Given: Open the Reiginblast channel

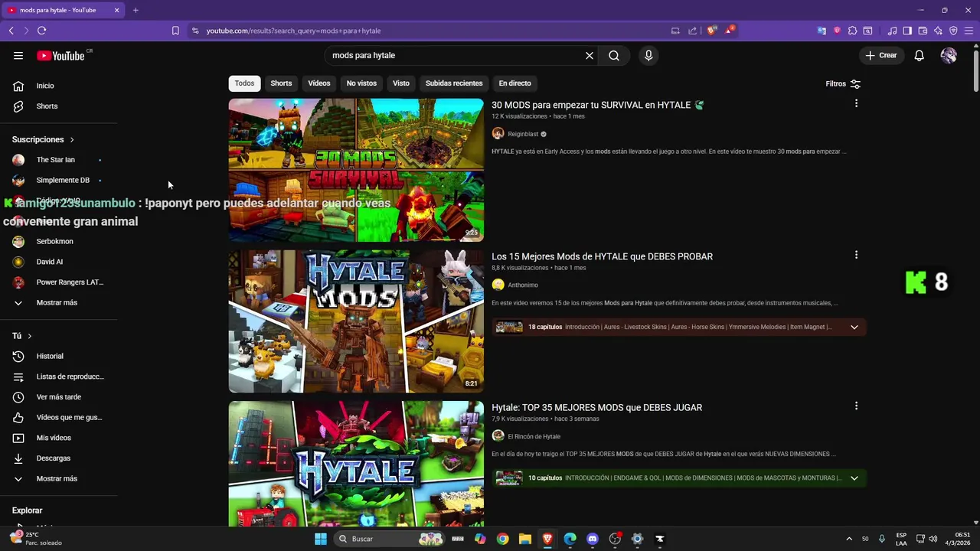Looking at the screenshot, I should pyautogui.click(x=523, y=134).
